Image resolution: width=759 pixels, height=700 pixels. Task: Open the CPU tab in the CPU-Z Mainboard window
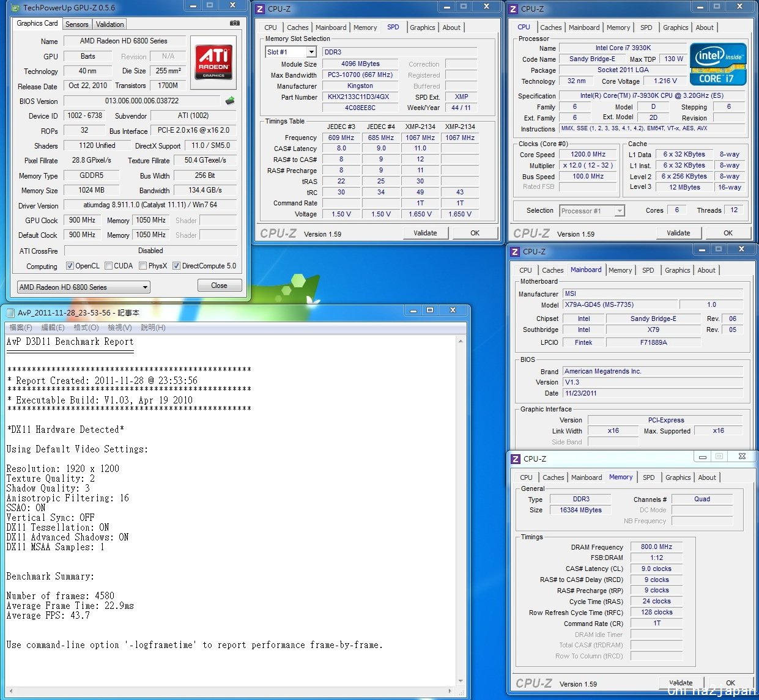[x=526, y=270]
